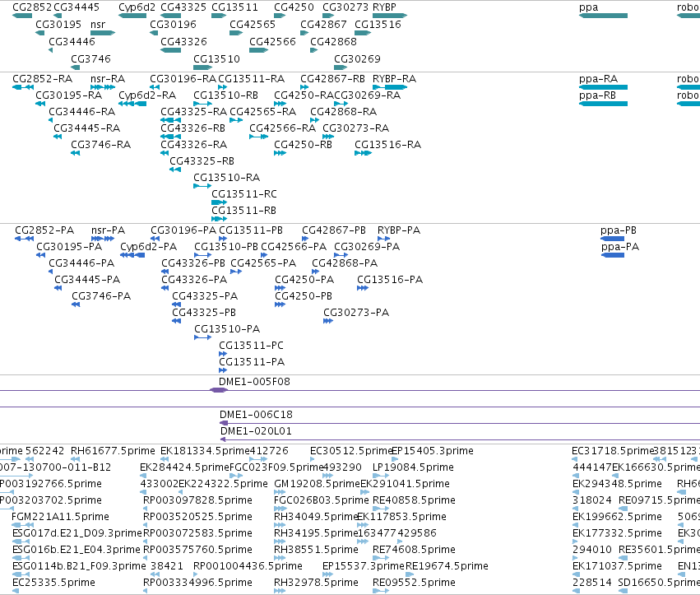Viewport: 700px width, 595px height.
Task: Open the CG30273-PA protein feature
Action: click(328, 321)
